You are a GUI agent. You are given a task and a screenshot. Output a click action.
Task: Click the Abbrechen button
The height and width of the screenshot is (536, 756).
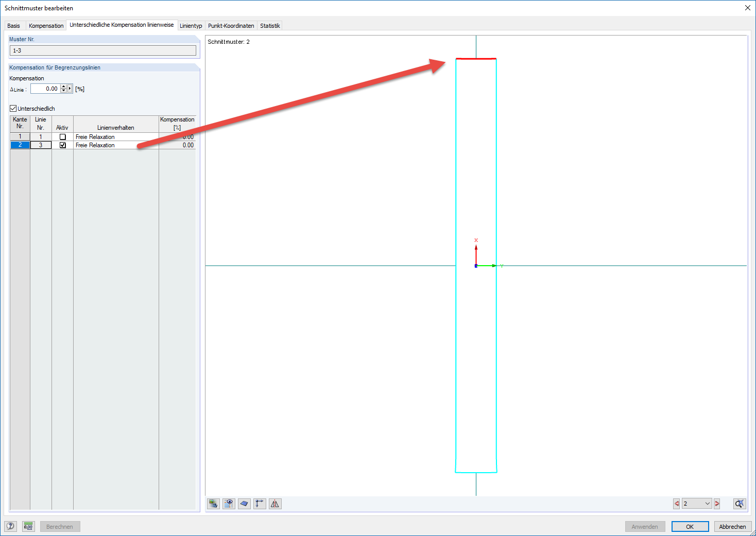(732, 527)
